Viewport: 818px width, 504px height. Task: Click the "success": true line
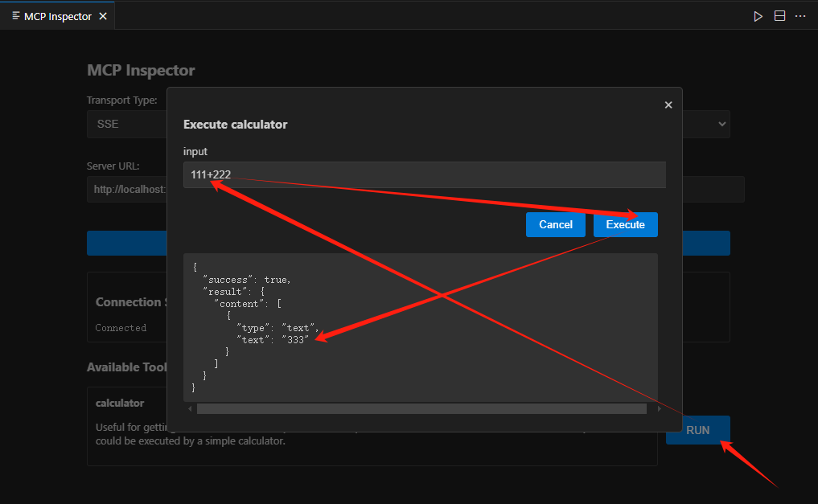click(247, 280)
